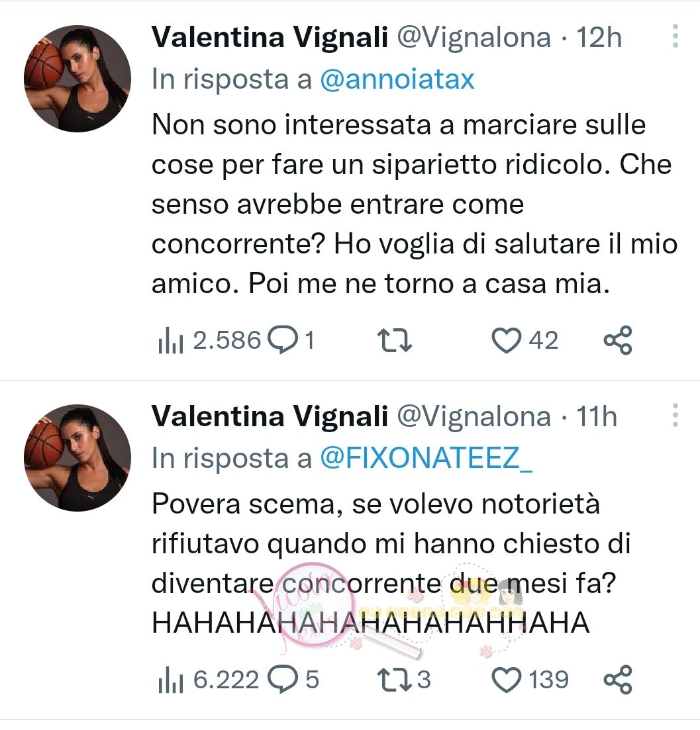
Task: Open more options on the 11h tweet
Action: coord(675,415)
